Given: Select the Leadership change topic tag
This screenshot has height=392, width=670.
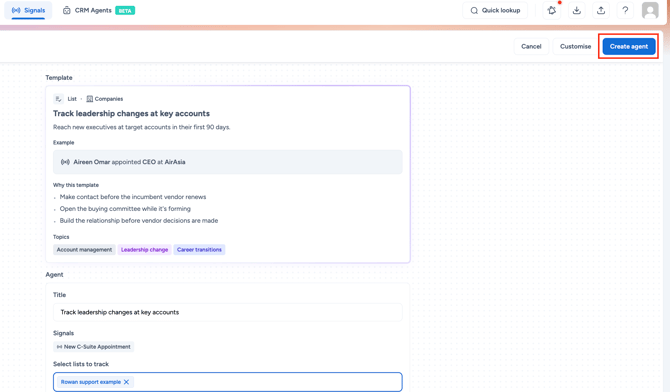Looking at the screenshot, I should (144, 250).
